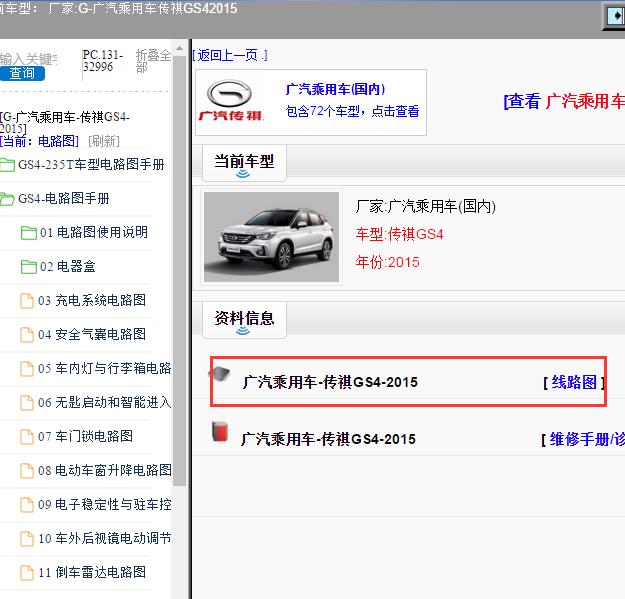Open 03 充电系统电路图 document
This screenshot has width=625, height=599.
click(x=83, y=300)
